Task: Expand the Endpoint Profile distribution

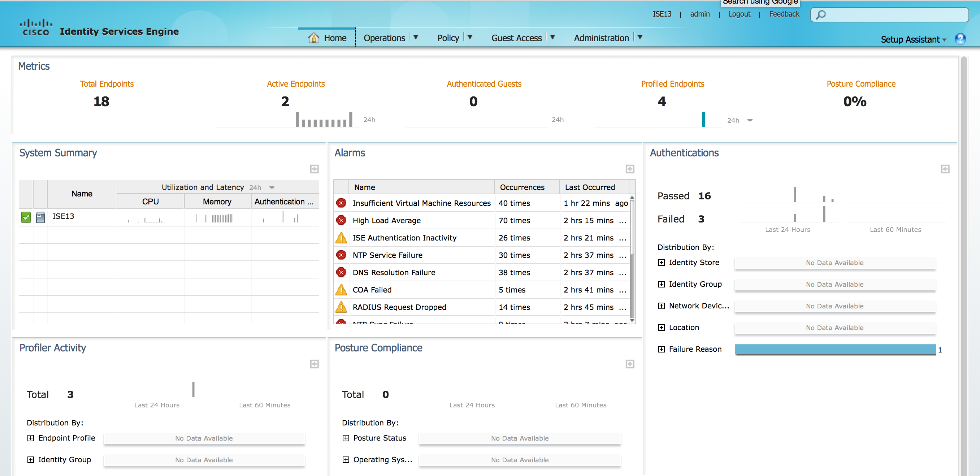Action: pos(30,438)
